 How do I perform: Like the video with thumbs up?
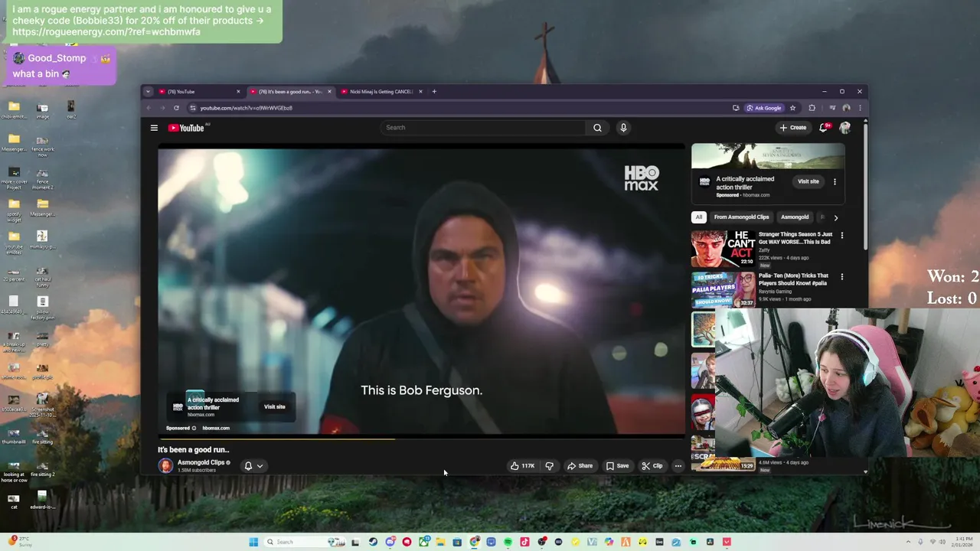[522, 465]
